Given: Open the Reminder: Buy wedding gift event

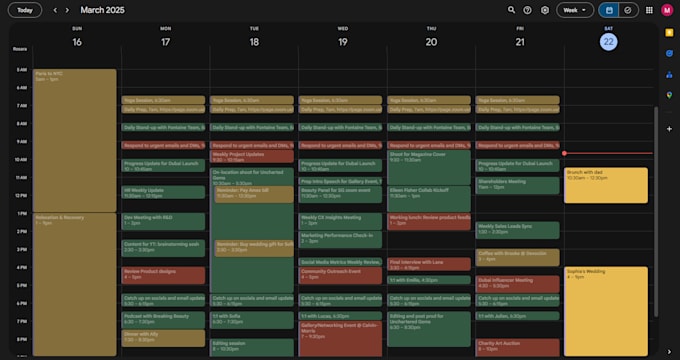Looking at the screenshot, I should 254,248.
